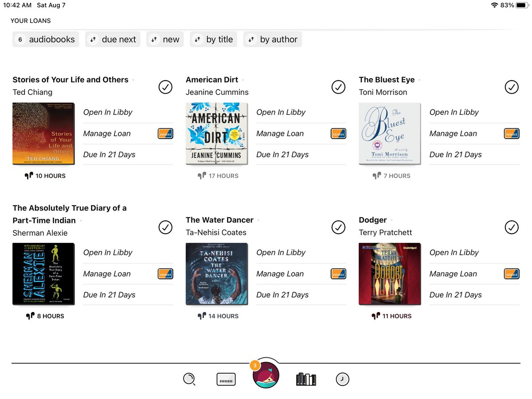Tap the card icon beside The Water Dancer
This screenshot has height=399, width=532.
click(338, 274)
